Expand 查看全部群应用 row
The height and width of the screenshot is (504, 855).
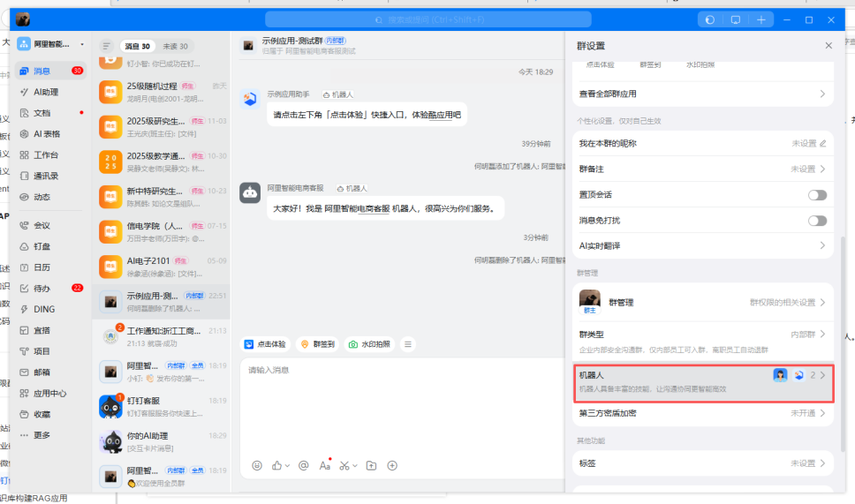click(703, 94)
